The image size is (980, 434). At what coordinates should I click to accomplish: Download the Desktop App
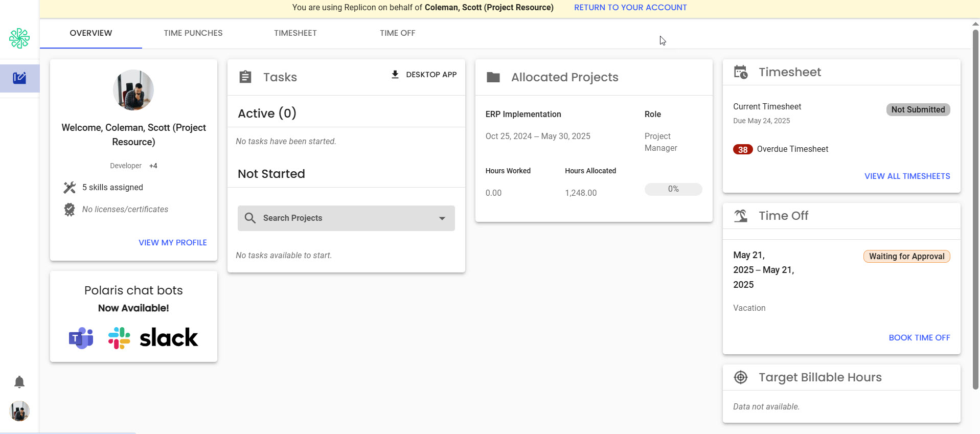click(x=424, y=75)
